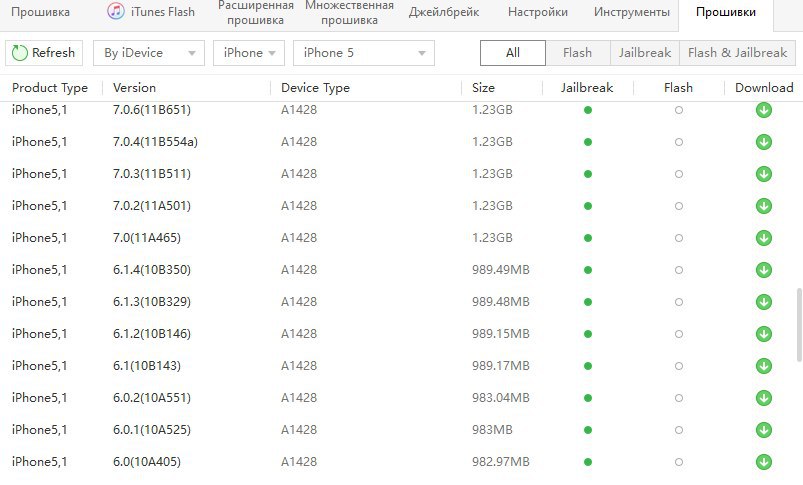Sort by Version column header
Viewport: 803px width, 485px height.
tap(134, 88)
